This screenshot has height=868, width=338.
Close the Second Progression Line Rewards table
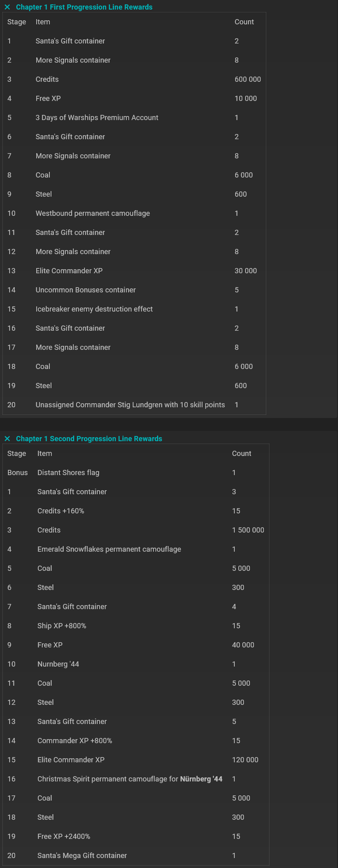7,438
